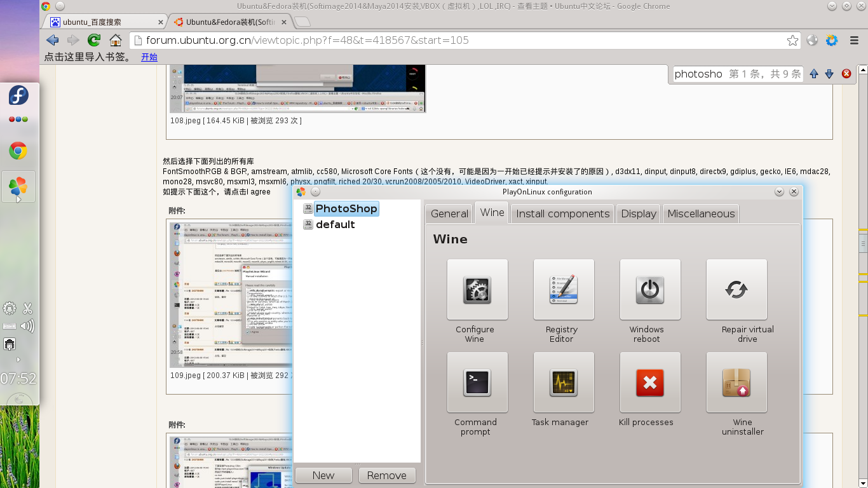The width and height of the screenshot is (868, 488).
Task: Switch to the General tab
Action: (449, 213)
